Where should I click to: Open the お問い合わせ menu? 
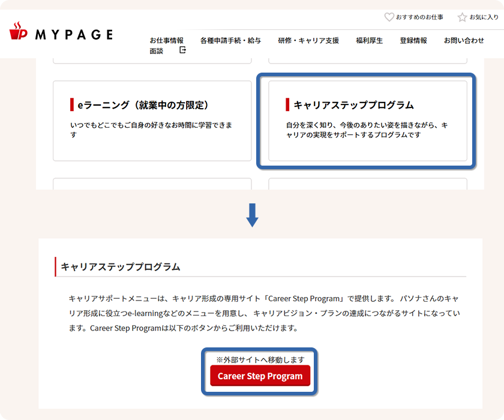[464, 40]
